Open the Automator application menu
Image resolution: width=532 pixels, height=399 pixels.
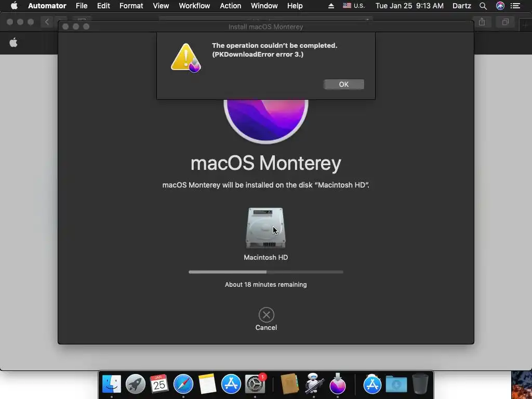(47, 6)
